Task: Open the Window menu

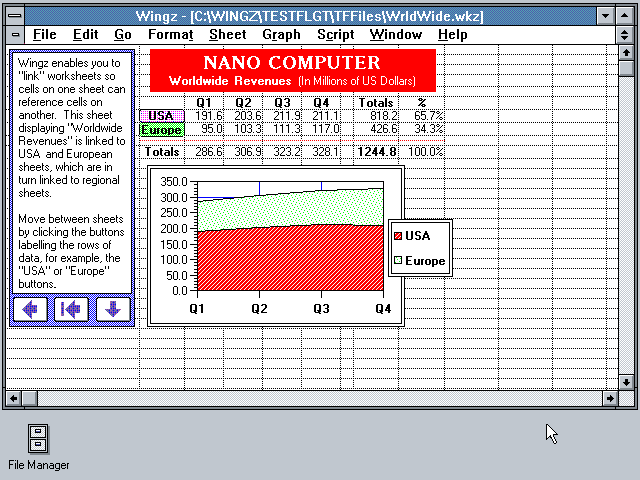Action: click(x=396, y=35)
